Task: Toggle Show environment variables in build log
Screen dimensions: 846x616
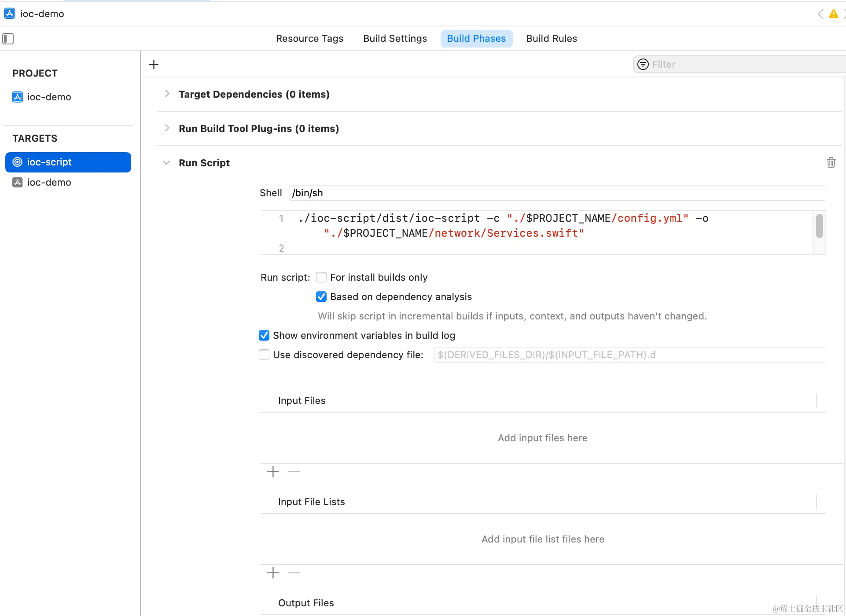Action: [264, 335]
